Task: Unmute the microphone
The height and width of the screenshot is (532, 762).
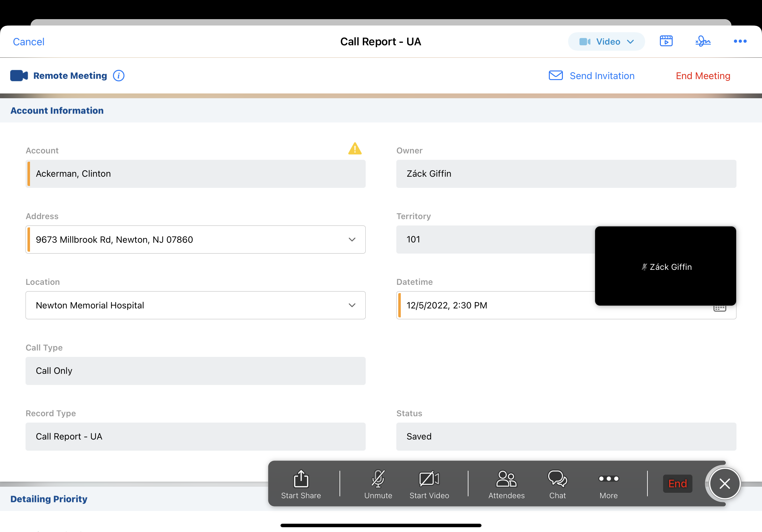Action: pos(378,484)
